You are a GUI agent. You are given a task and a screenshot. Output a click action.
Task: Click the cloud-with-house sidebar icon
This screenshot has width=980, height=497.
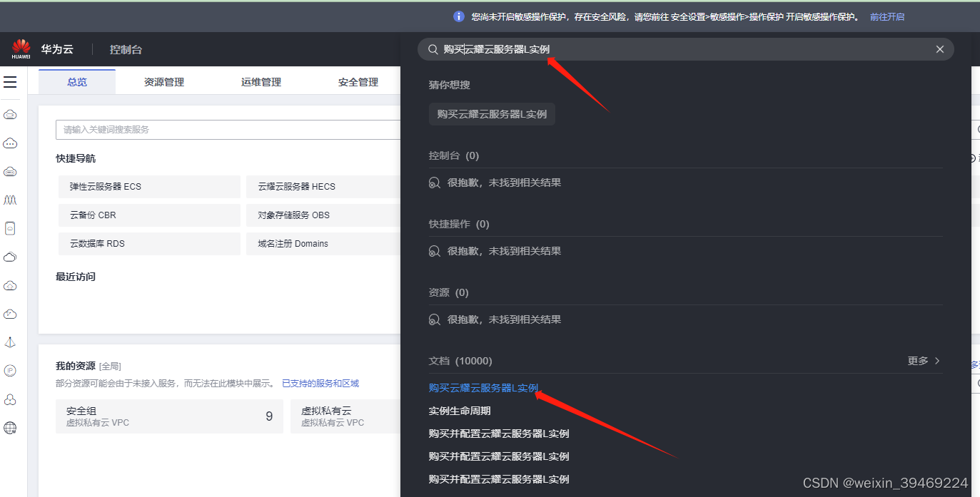[10, 285]
